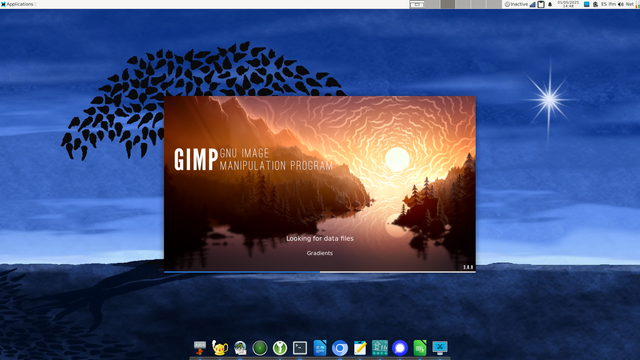Open the notepad with pencil dock icon
The image size is (640, 360).
(x=360, y=348)
